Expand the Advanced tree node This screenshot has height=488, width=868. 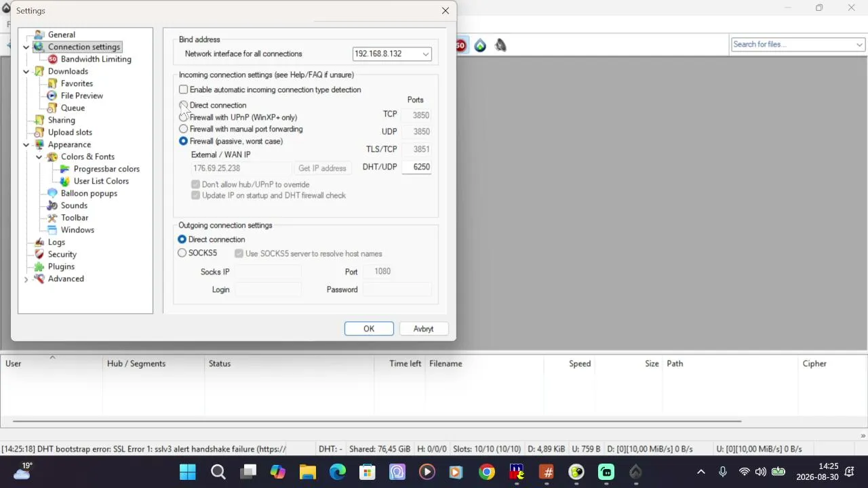tap(26, 279)
